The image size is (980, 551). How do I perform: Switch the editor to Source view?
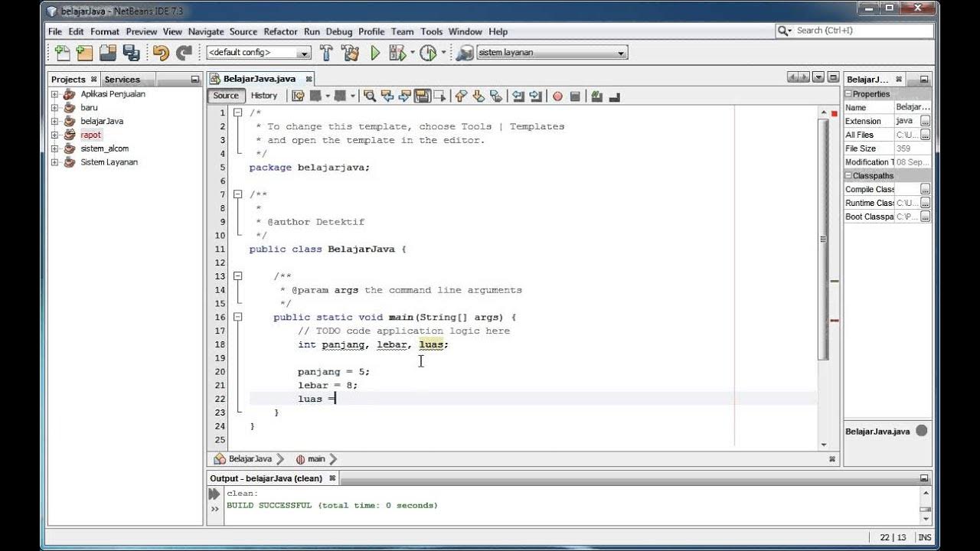[226, 96]
